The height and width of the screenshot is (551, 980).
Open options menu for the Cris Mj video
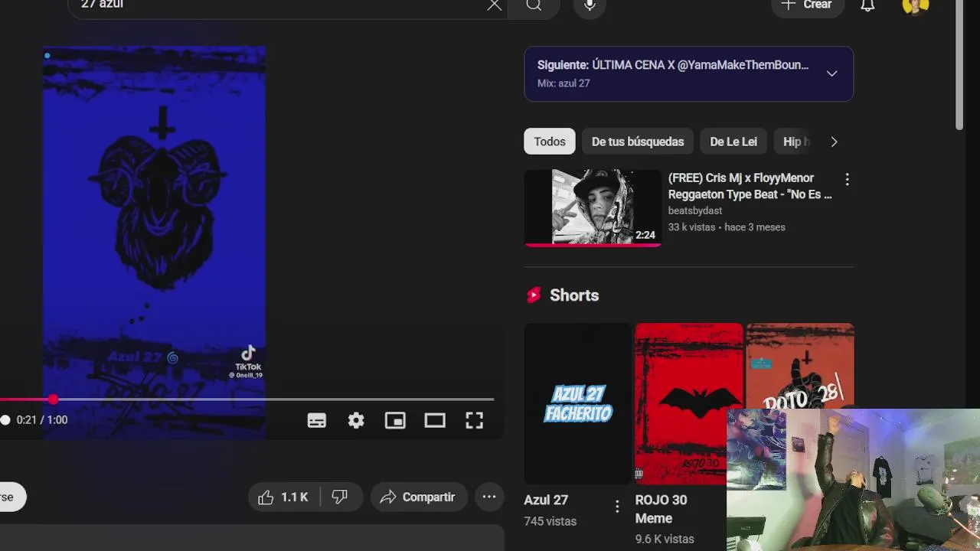[847, 179]
